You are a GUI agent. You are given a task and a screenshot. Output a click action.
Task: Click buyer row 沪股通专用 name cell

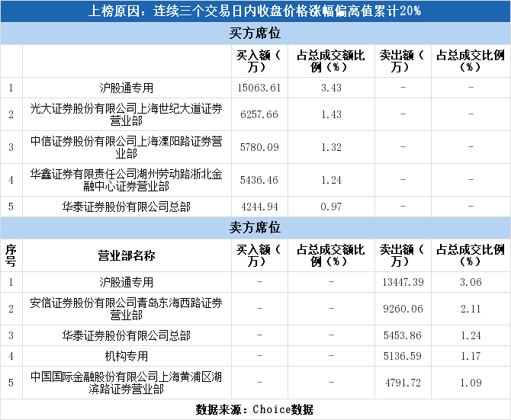pyautogui.click(x=127, y=88)
